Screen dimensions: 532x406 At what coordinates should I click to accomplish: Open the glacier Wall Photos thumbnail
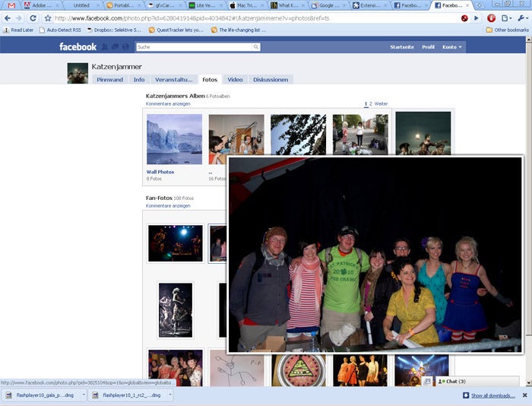(174, 139)
